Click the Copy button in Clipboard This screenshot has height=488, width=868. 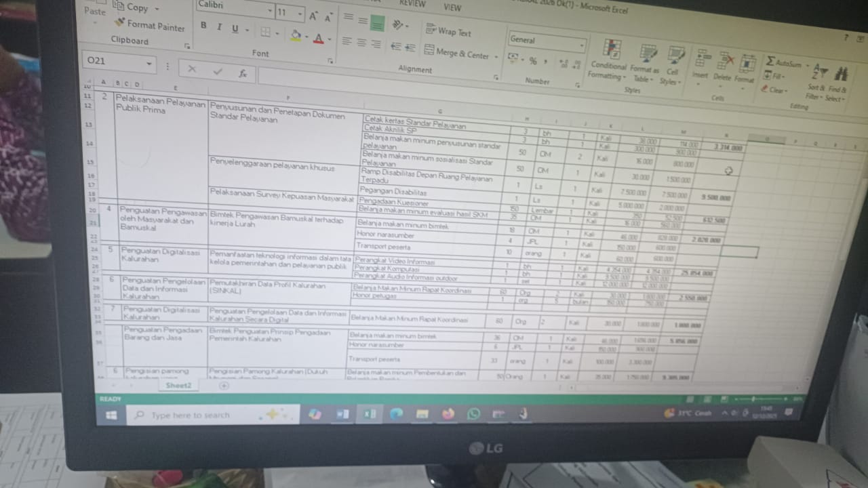point(136,7)
